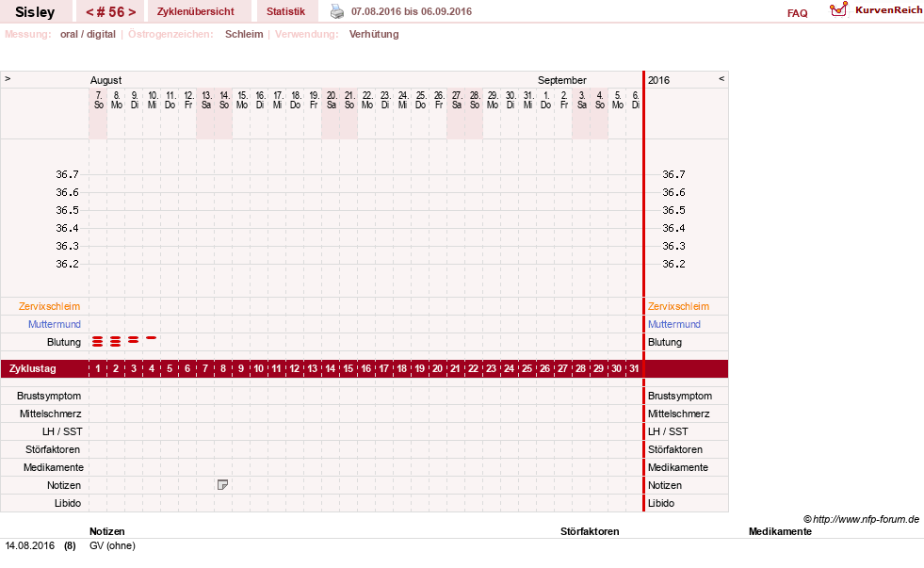Click the KurvenReich logo icon
Viewport: 924px width, 568px height.
tap(838, 9)
